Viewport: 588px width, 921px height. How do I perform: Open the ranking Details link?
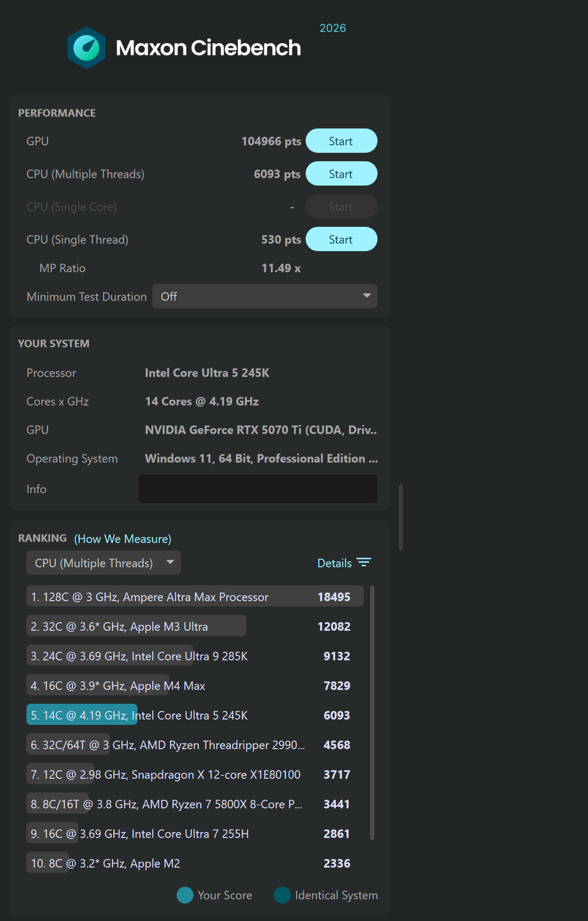point(334,563)
